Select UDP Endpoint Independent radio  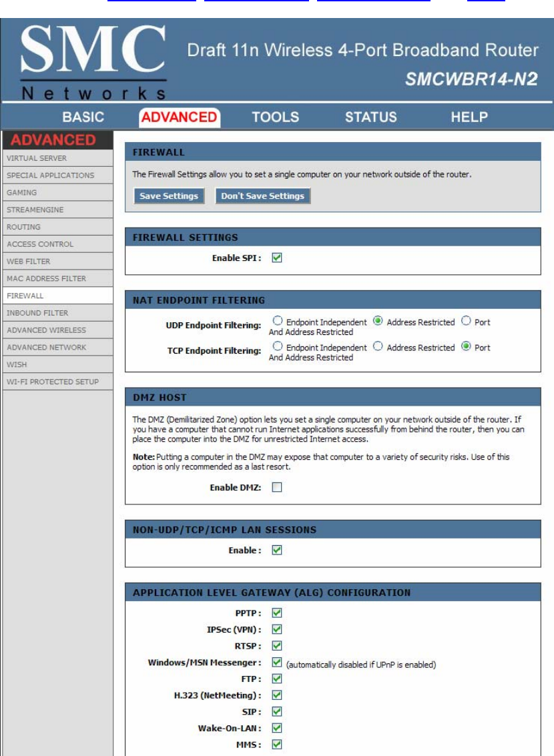(x=277, y=321)
